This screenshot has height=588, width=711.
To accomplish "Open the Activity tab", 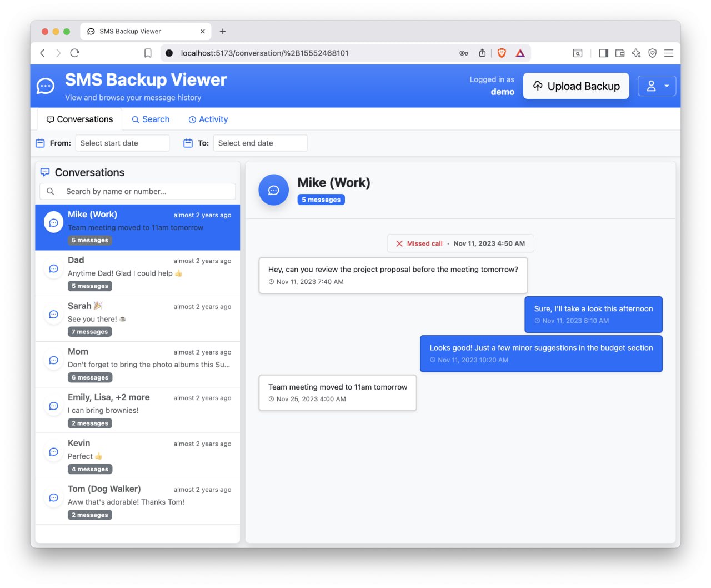I will pyautogui.click(x=208, y=119).
